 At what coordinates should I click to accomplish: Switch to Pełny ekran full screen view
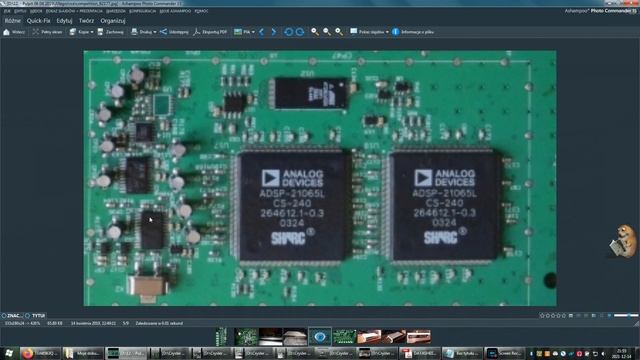click(x=47, y=32)
